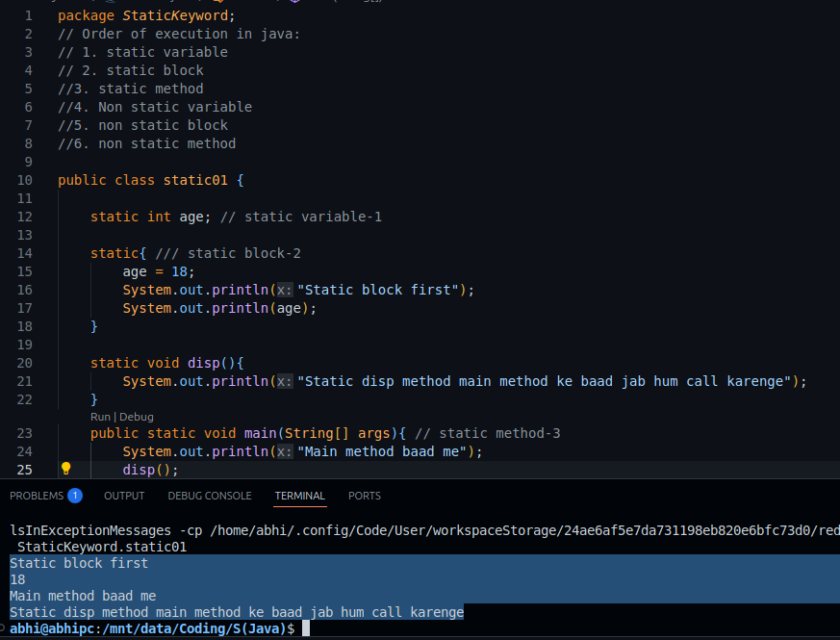This screenshot has width=840, height=640.
Task: Switch to the OUTPUT tab
Action: [x=124, y=496]
